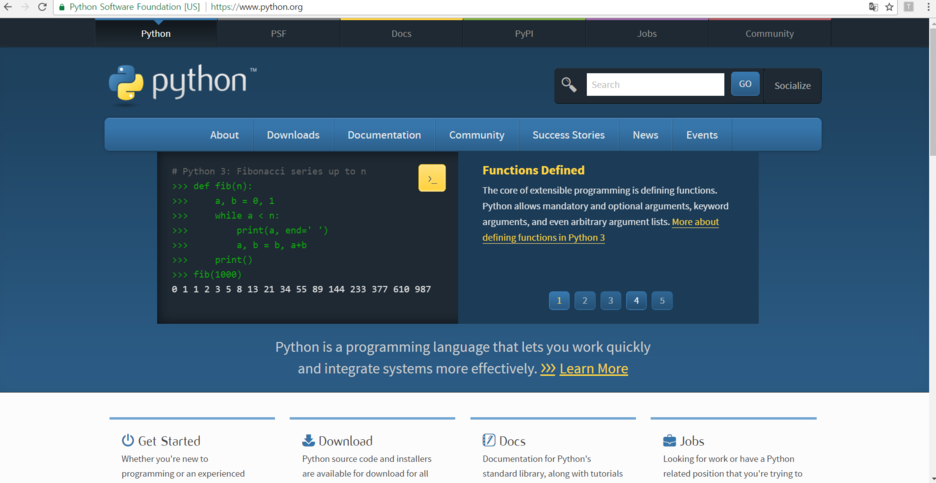Reload the page with refresh icon
Viewport: 936px width, 483px height.
click(x=42, y=7)
